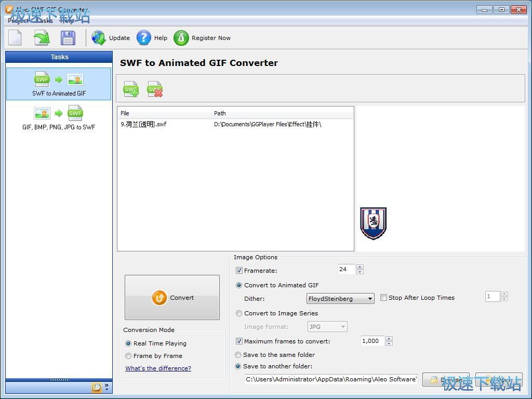Enable Stop After Loop Times checkbox

384,298
